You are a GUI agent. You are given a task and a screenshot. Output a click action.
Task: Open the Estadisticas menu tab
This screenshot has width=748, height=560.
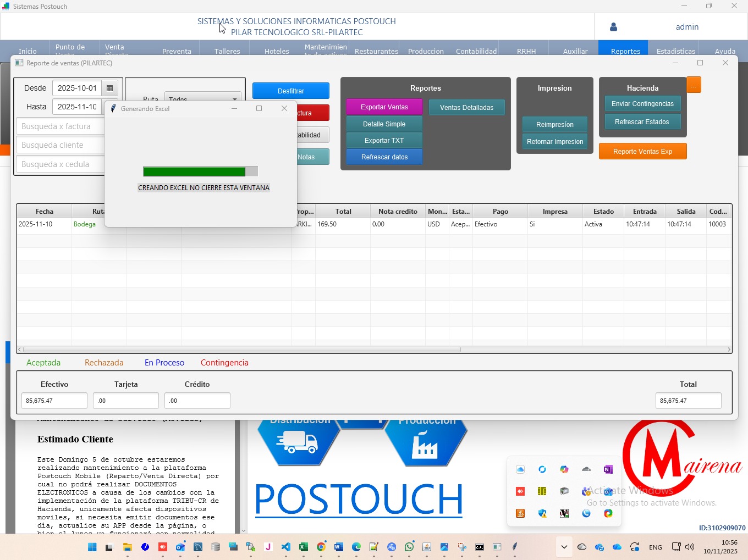coord(675,51)
